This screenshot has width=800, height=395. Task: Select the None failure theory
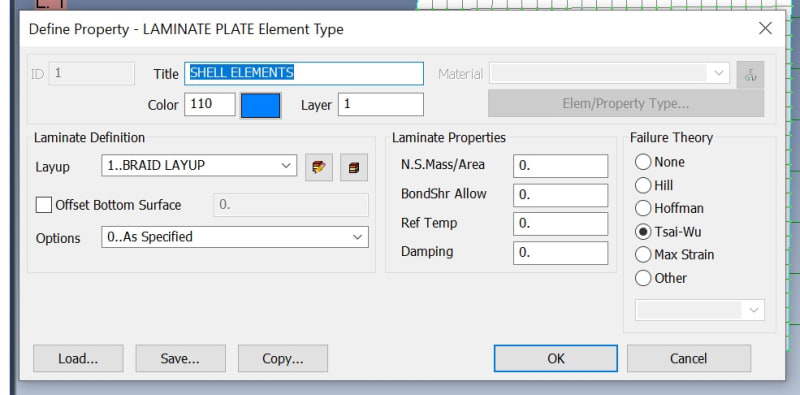pos(643,162)
